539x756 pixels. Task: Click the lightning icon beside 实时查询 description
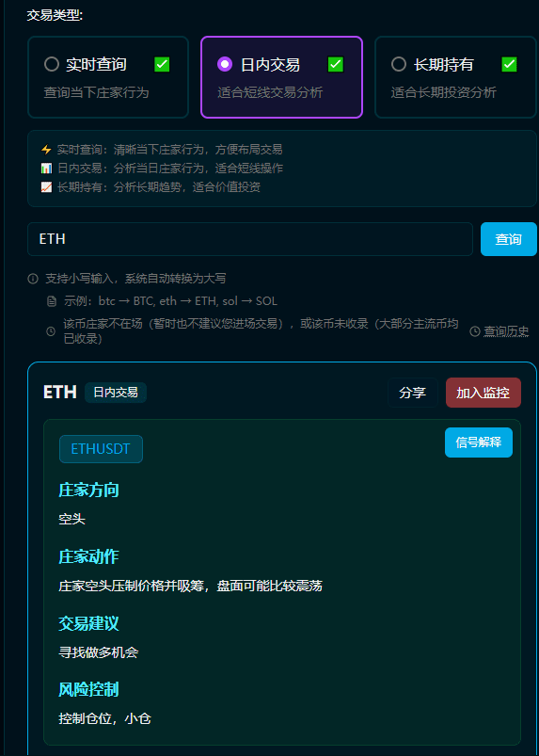pos(46,150)
